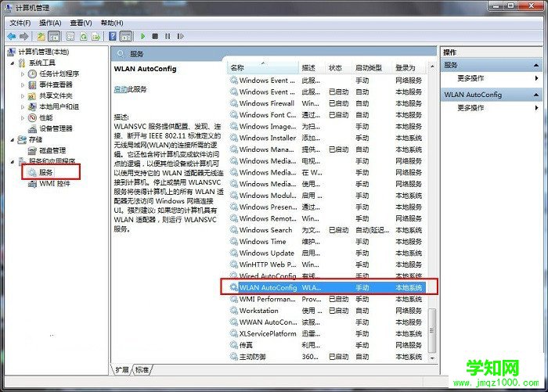The height and width of the screenshot is (392, 548).
Task: Switch to the 扩展 tab
Action: [122, 369]
